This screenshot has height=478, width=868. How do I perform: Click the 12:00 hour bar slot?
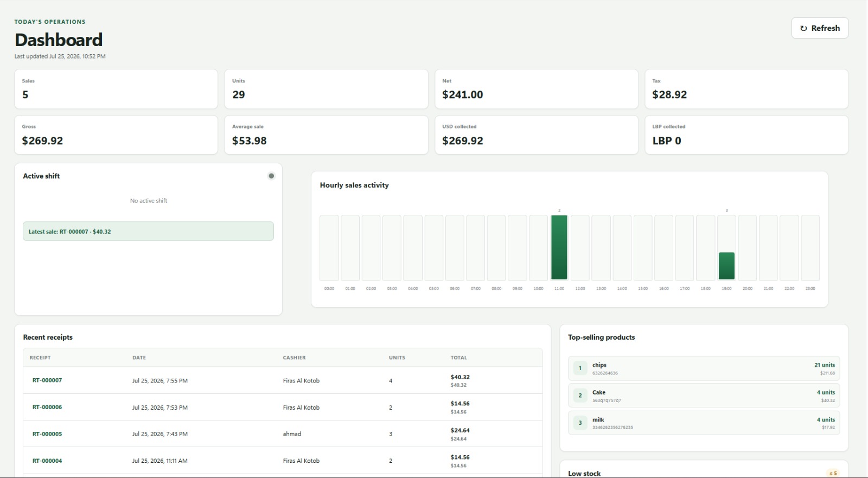coord(580,247)
